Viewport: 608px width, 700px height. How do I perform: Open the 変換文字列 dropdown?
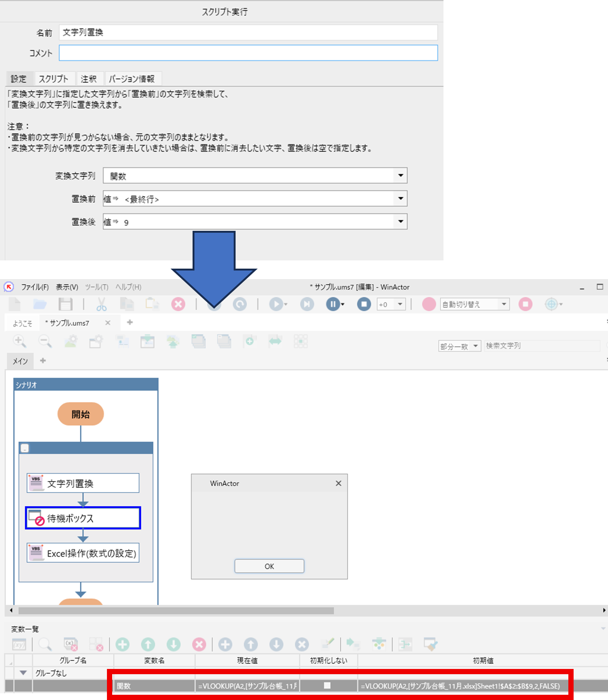click(x=400, y=175)
